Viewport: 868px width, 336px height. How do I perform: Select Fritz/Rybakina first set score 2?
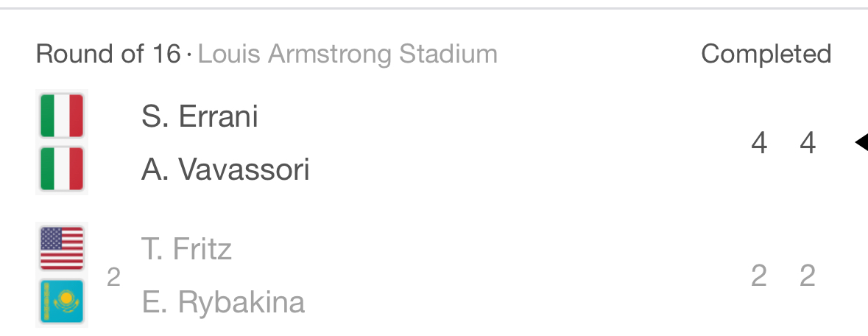[759, 276]
